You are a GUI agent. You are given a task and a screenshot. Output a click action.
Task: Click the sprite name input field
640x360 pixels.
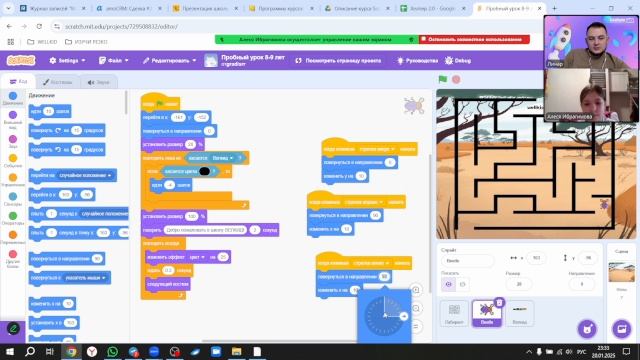coord(467,260)
